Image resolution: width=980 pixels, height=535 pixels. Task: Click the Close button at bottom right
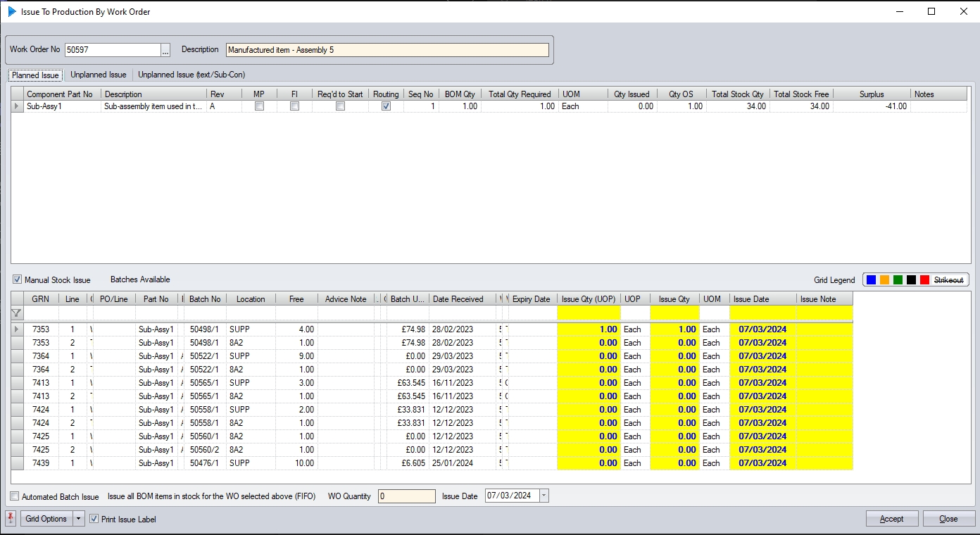click(948, 519)
